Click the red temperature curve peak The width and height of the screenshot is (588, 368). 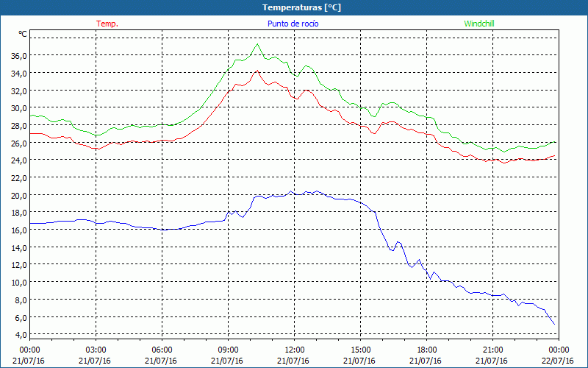click(x=257, y=71)
